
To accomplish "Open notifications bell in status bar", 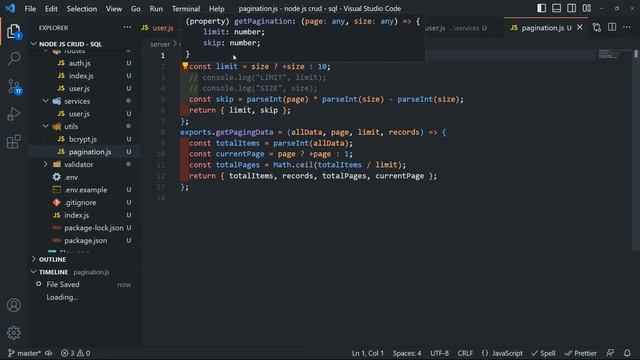I will [627, 353].
